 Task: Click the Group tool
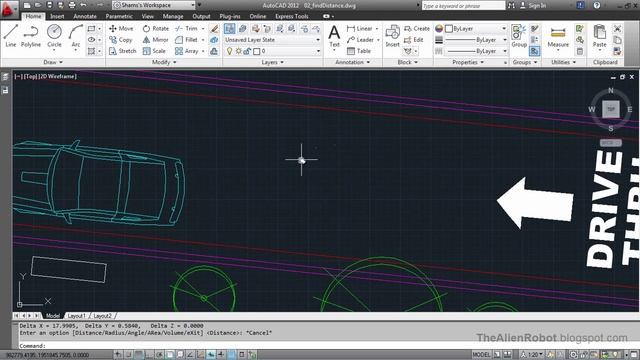519,36
